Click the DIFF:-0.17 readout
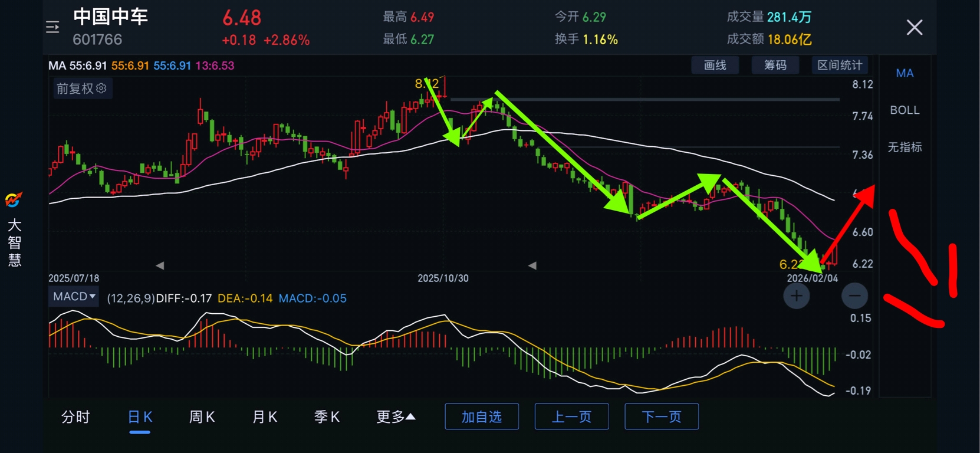Screen dimensions: 980x453 click(183, 298)
